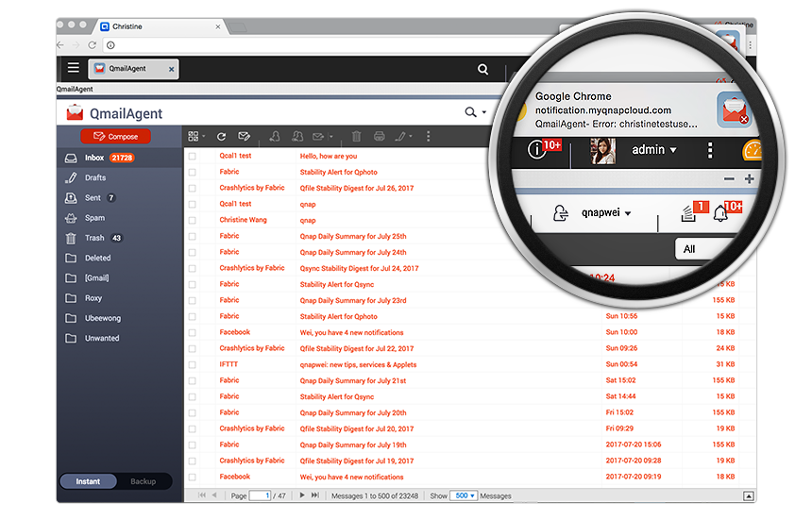Viewport: 812px width, 520px height.
Task: Open the QTS hamburger main menu
Action: (x=74, y=68)
